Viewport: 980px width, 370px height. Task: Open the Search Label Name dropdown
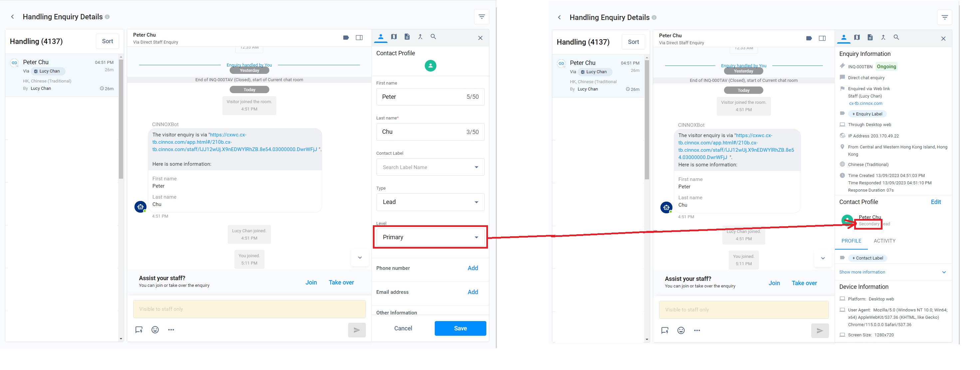pyautogui.click(x=430, y=167)
